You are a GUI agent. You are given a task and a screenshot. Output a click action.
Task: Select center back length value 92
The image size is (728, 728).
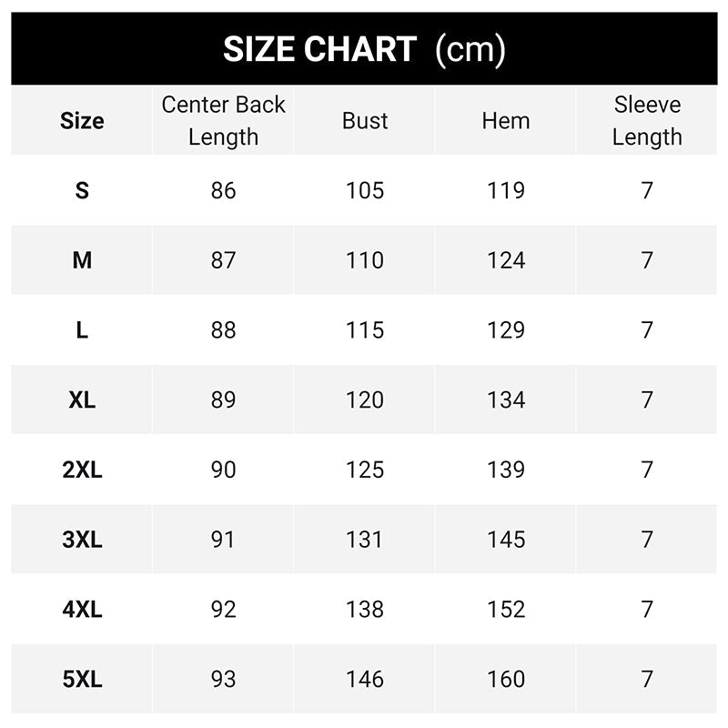click(223, 609)
